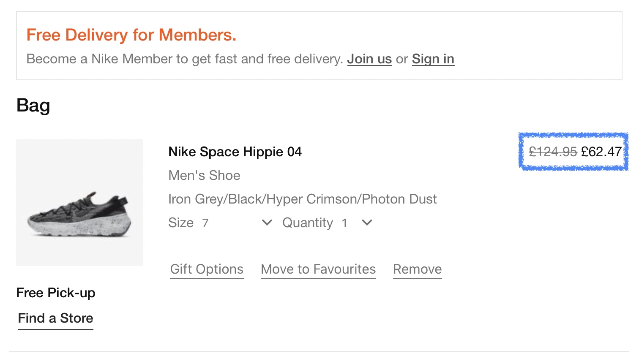This screenshot has height=364, width=639.
Task: Expand the Quantity dropdown chevron
Action: [367, 223]
